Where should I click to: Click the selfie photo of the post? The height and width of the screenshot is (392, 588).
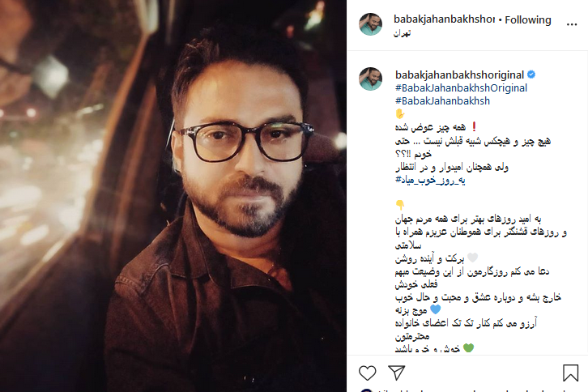pos(173,196)
